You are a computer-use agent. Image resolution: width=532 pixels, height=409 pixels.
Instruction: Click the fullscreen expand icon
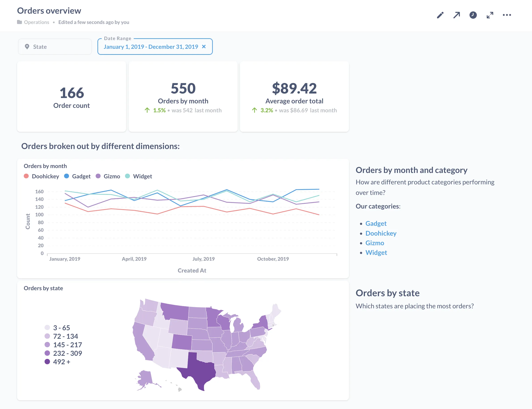click(489, 15)
